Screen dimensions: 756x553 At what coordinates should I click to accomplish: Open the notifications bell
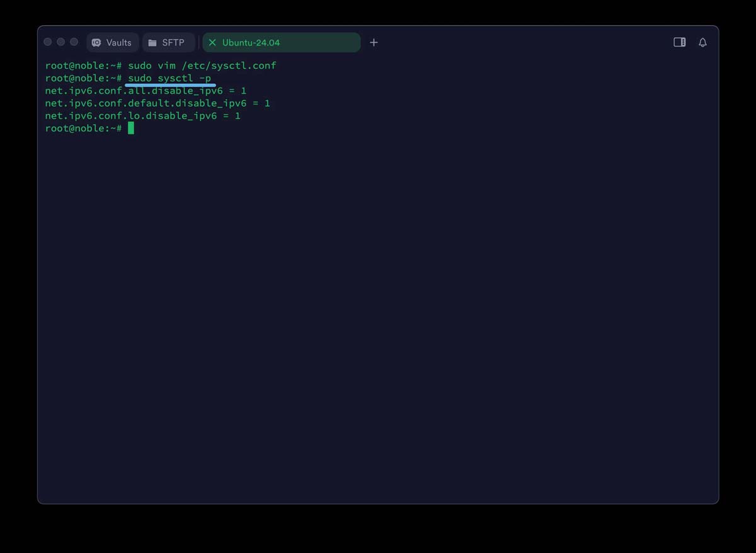702,42
